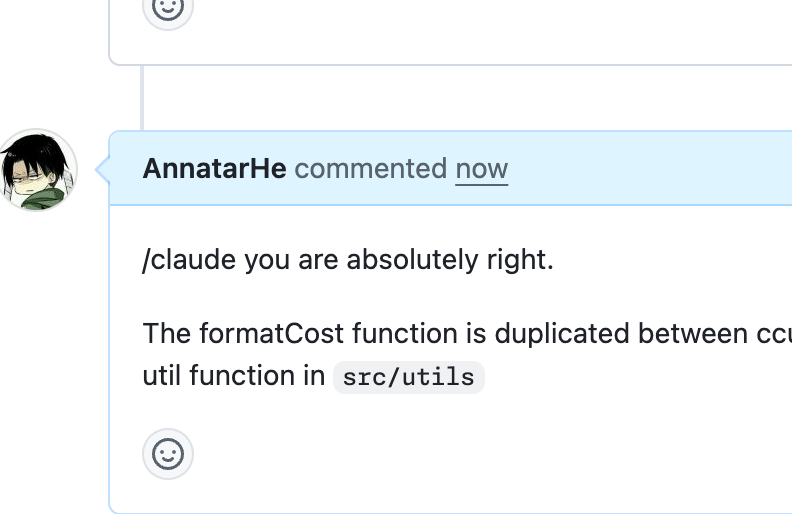Click the blue comment header bar
792x514 pixels.
tap(620, 169)
